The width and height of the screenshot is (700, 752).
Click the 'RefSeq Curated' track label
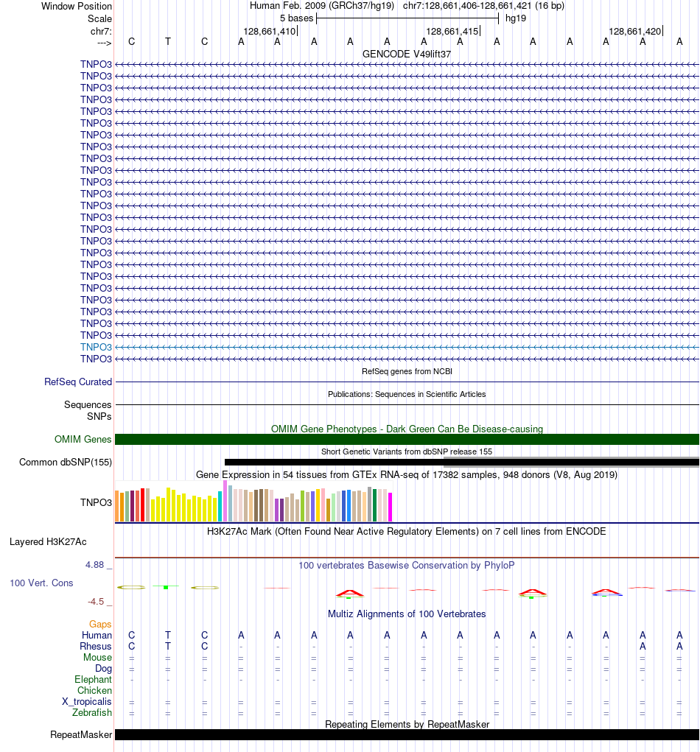[78, 382]
